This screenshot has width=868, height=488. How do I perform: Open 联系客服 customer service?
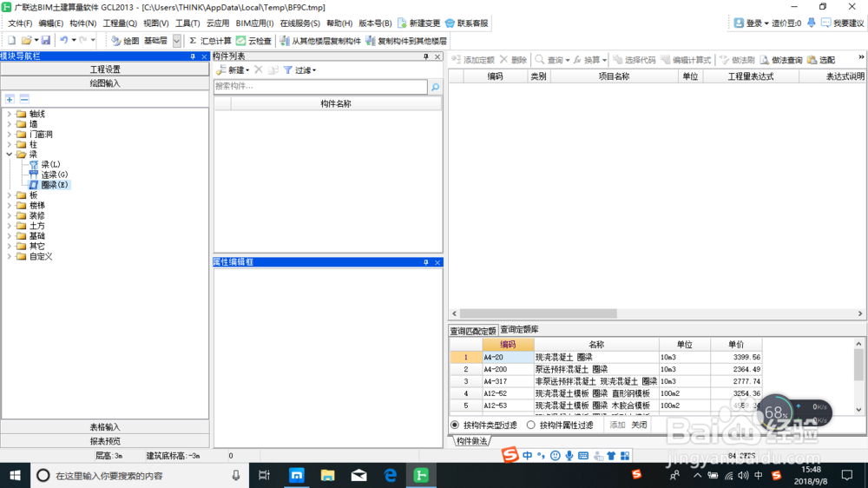(x=467, y=23)
